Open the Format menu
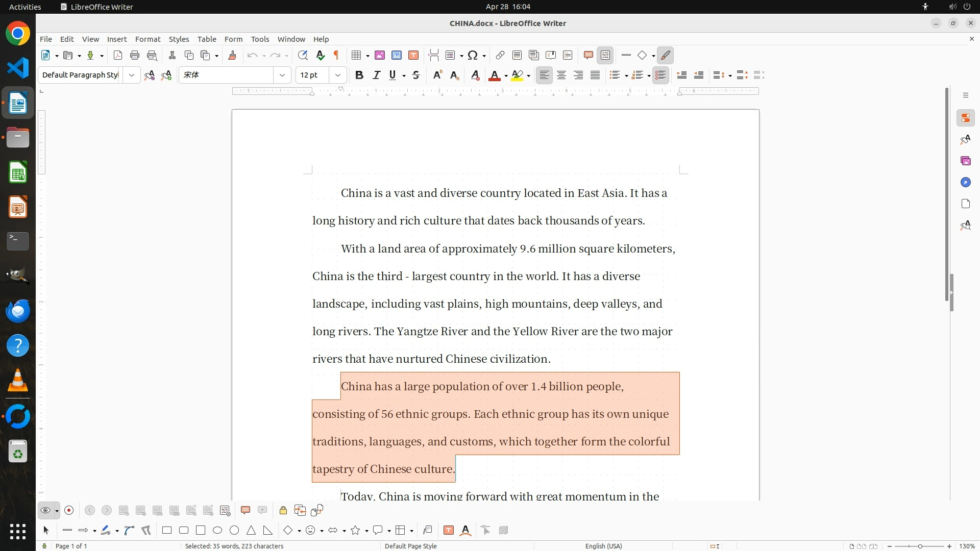 (x=148, y=39)
